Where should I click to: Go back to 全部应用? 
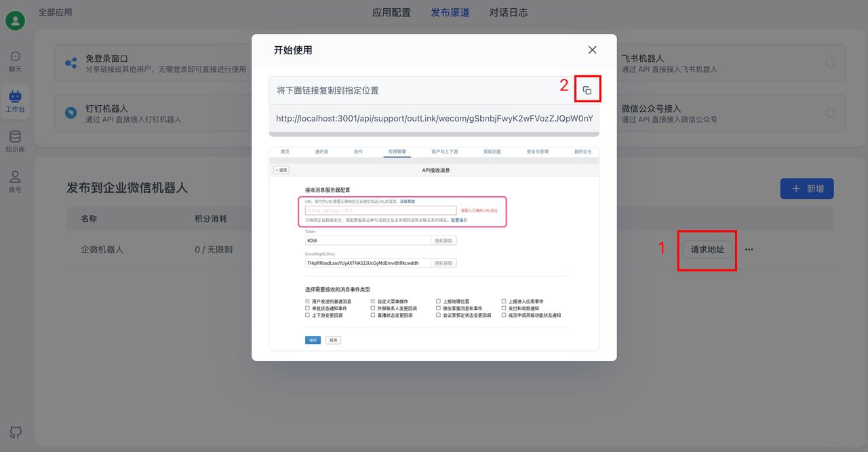coord(55,12)
